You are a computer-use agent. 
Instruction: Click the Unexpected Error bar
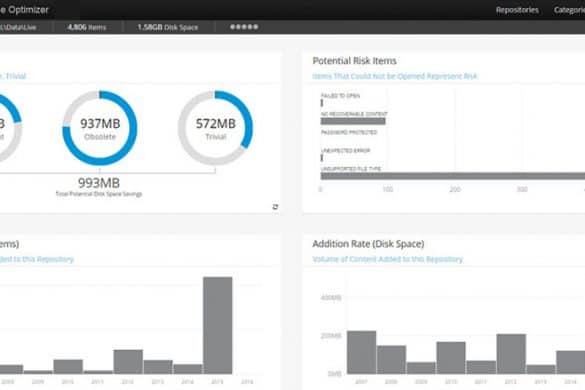[322, 158]
